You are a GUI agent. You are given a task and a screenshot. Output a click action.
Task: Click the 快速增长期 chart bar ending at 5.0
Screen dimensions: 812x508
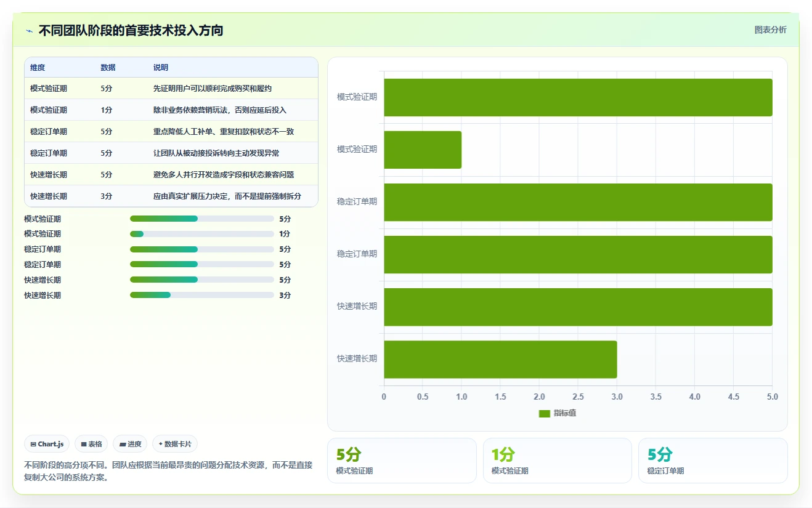click(578, 307)
